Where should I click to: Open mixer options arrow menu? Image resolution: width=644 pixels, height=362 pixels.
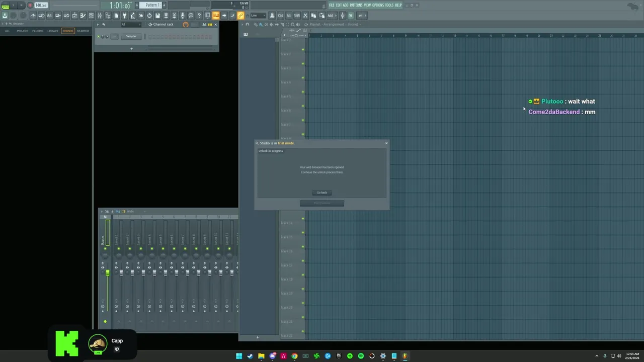pyautogui.click(x=102, y=212)
